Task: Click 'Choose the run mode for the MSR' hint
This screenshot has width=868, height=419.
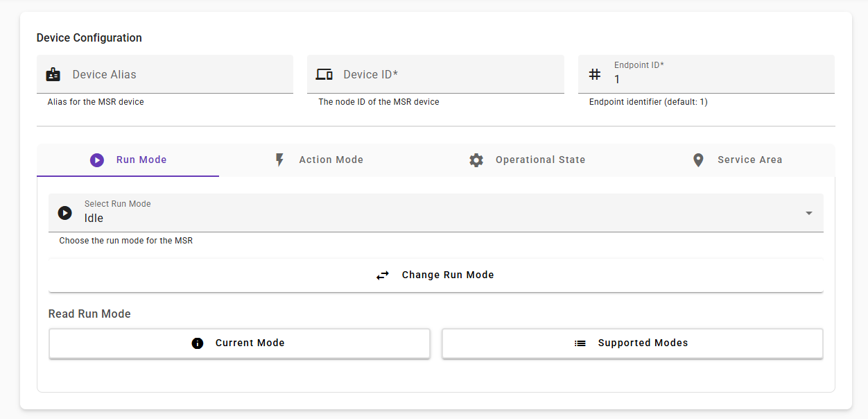Action: (125, 241)
